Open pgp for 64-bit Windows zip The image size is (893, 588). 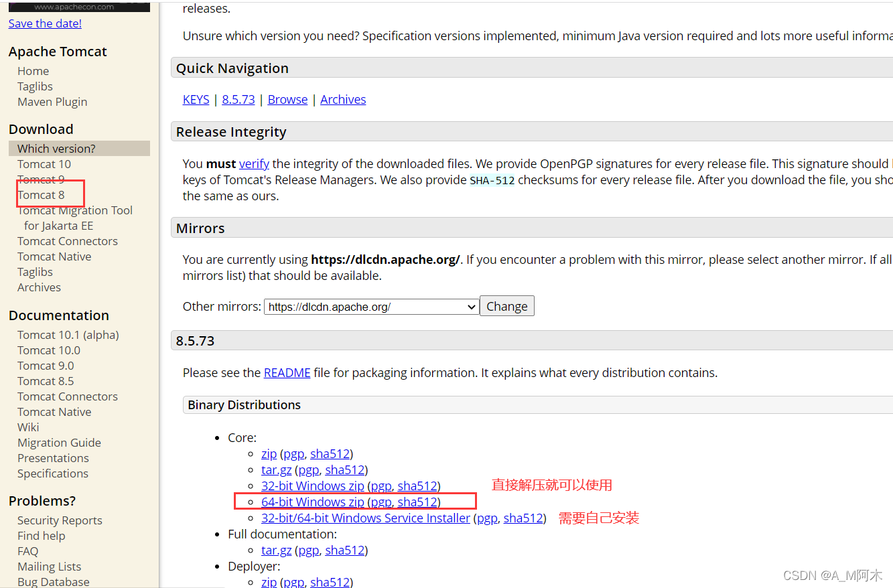pyautogui.click(x=381, y=502)
